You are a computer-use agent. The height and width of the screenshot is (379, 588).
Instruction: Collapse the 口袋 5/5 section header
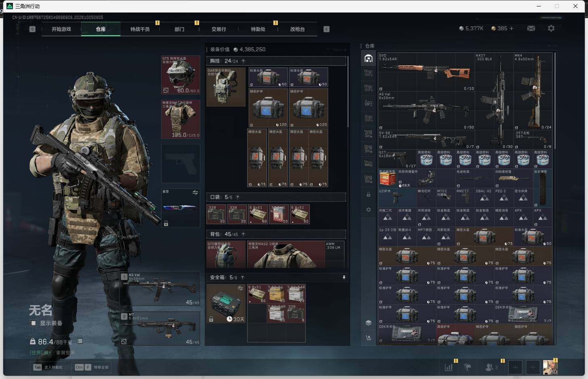point(276,197)
